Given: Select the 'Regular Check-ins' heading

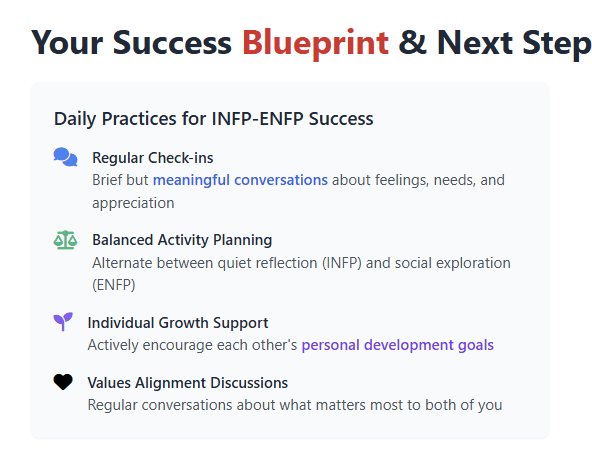Looking at the screenshot, I should coord(153,158).
